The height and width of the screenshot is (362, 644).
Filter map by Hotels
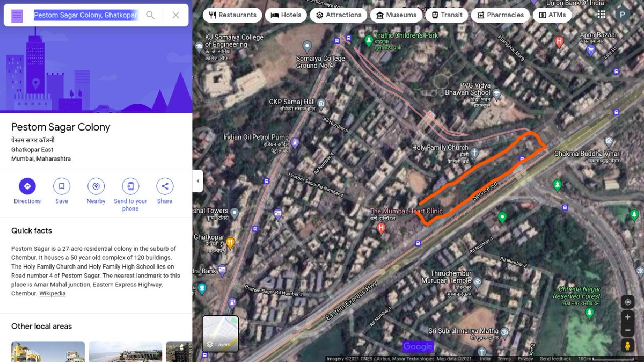[286, 15]
